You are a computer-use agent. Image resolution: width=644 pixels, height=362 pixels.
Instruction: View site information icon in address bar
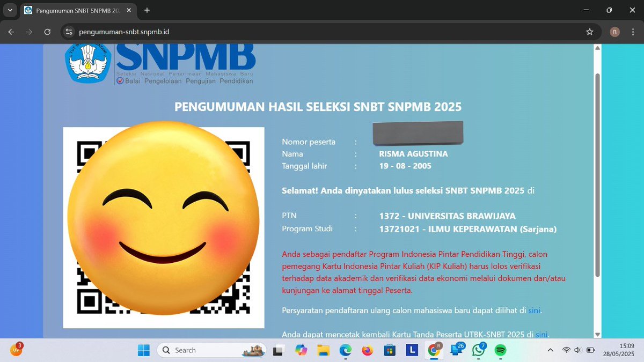[69, 32]
